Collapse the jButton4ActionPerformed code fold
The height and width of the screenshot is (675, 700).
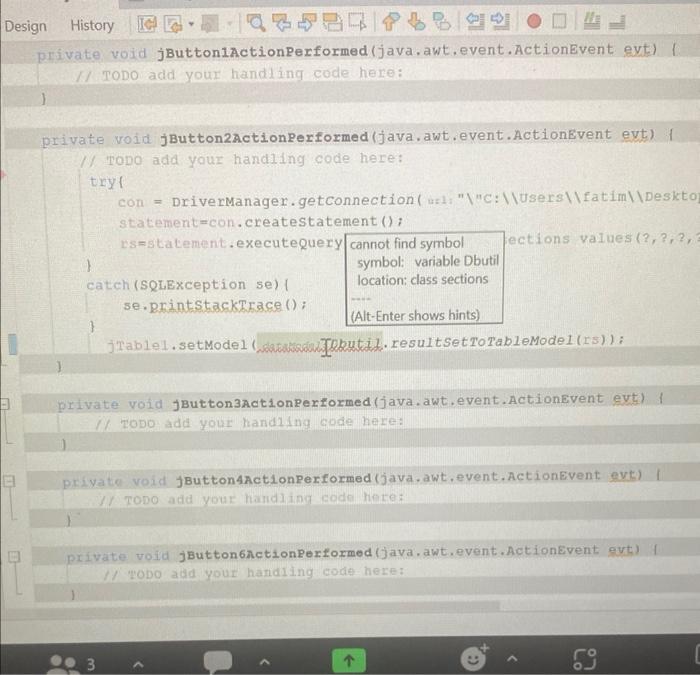(9, 481)
